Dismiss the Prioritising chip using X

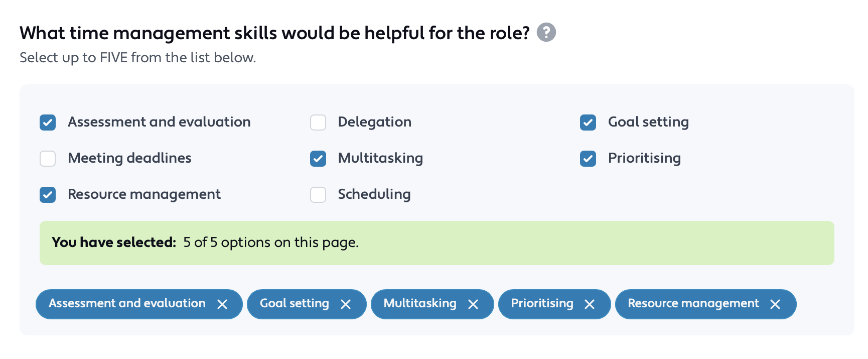coord(590,304)
